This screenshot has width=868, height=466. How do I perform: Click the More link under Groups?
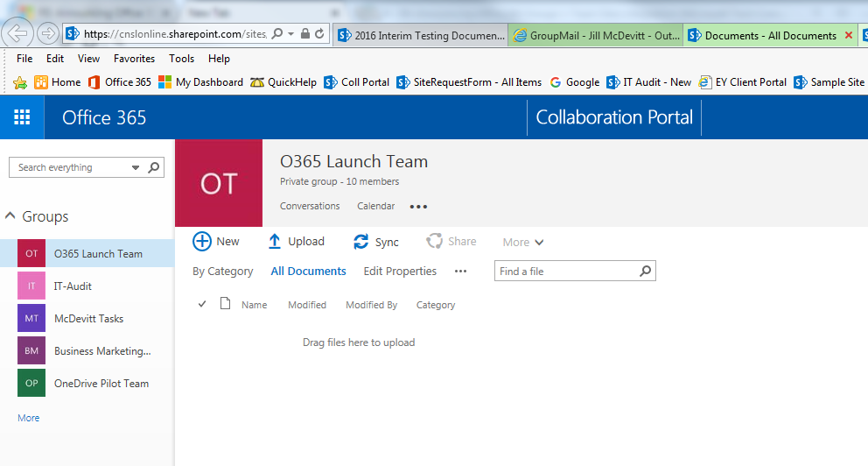pos(28,418)
